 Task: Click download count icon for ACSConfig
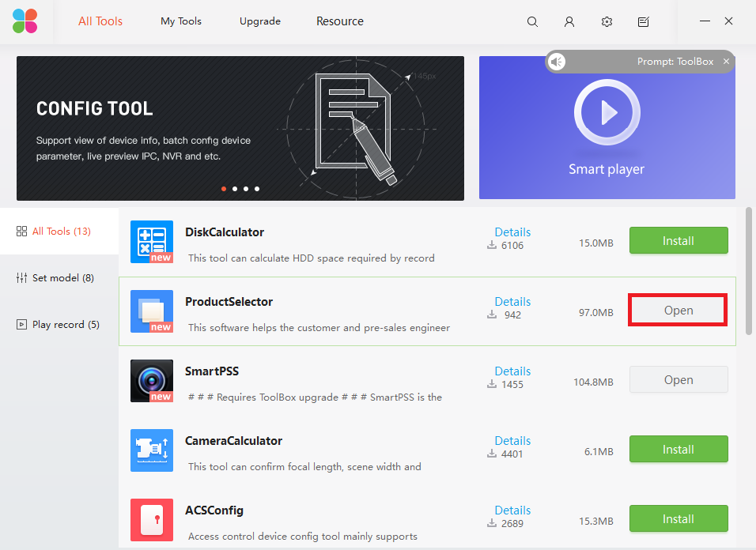coord(492,523)
